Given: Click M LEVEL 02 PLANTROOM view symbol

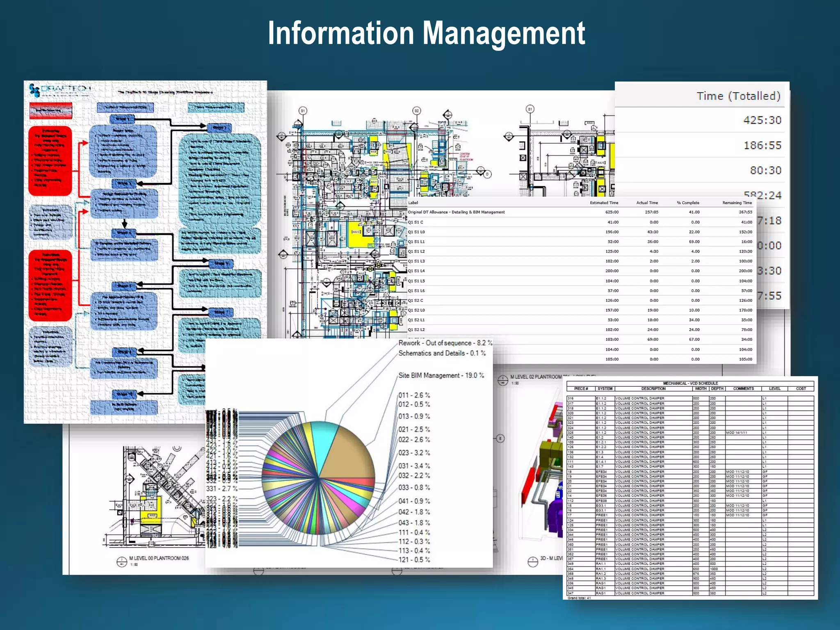Looking at the screenshot, I should tap(502, 380).
